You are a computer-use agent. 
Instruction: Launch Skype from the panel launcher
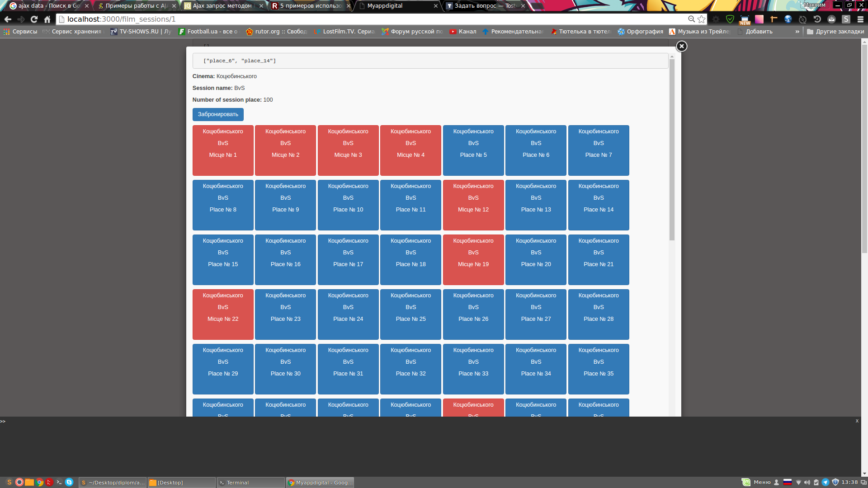pos(69,482)
